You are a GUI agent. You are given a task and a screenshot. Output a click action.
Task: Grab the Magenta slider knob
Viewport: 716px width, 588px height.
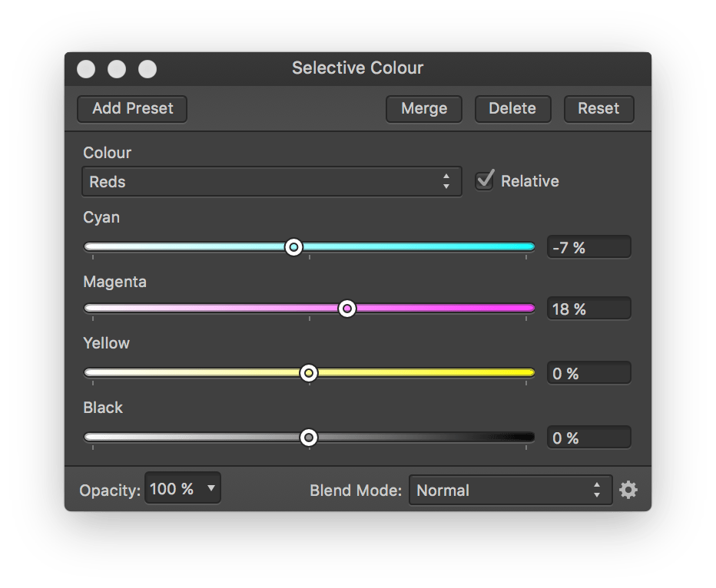pos(347,309)
